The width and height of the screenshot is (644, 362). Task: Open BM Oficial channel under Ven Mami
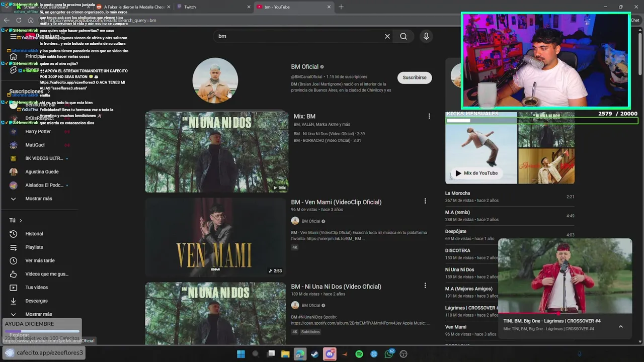coord(311,221)
